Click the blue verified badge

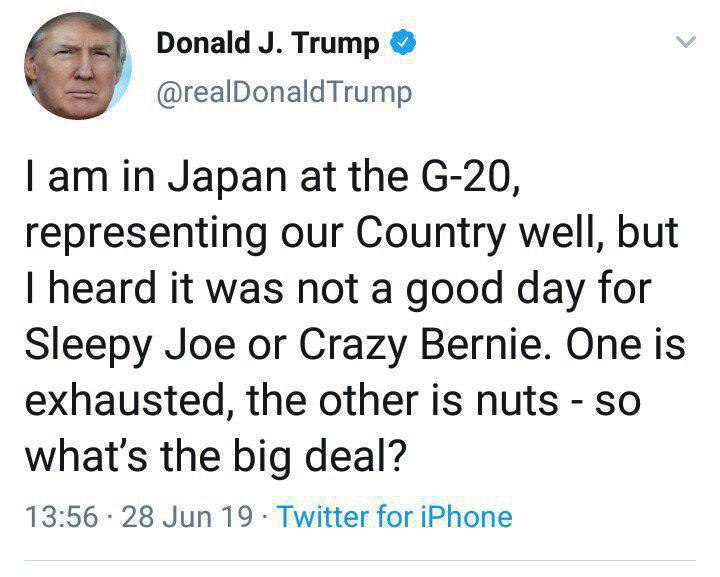coord(401,43)
